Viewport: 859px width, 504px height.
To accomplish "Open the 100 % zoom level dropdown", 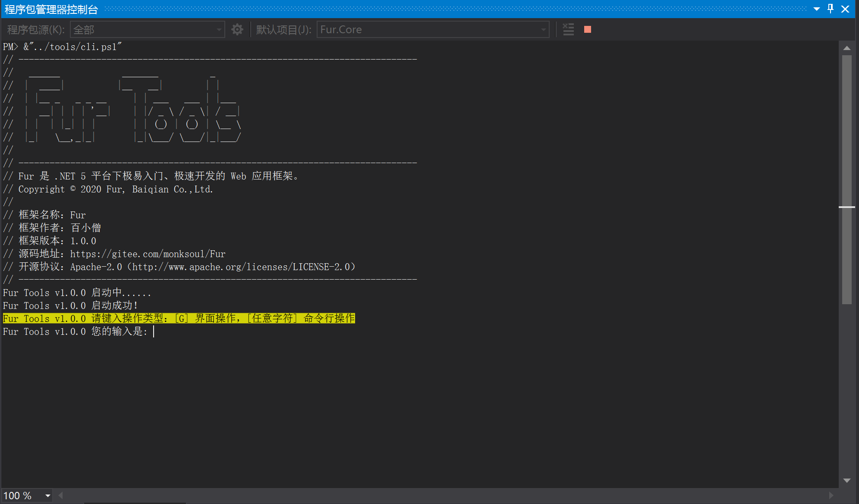I will click(47, 496).
